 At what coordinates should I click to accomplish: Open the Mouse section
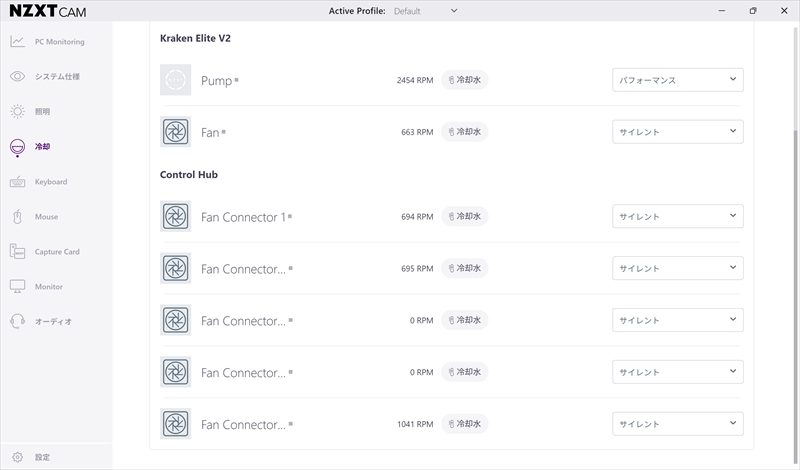click(46, 217)
